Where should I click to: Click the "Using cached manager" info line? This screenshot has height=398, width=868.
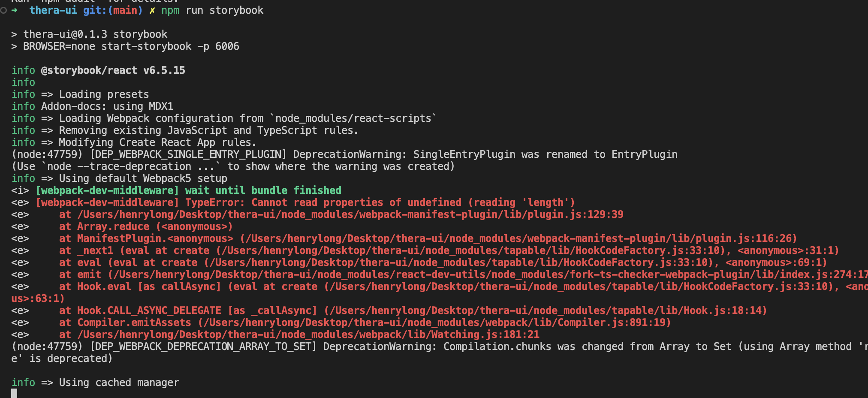[x=119, y=383]
